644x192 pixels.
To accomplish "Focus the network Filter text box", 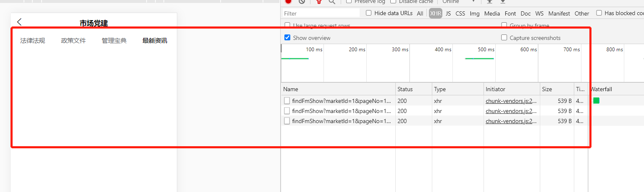I will 321,13.
